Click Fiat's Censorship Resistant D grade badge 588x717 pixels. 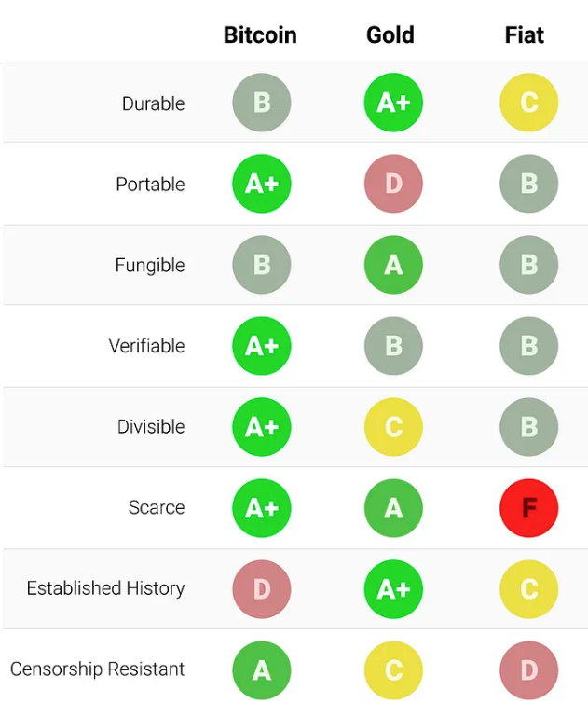(x=528, y=669)
